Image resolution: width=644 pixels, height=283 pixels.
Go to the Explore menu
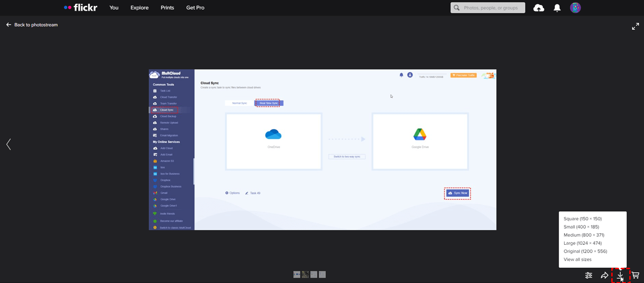(139, 8)
